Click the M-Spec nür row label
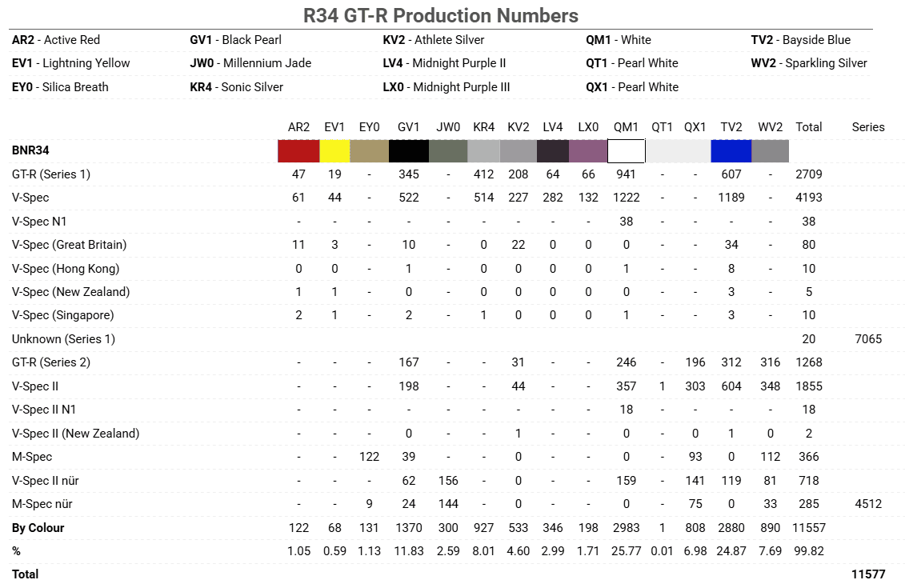905x588 pixels. point(50,505)
